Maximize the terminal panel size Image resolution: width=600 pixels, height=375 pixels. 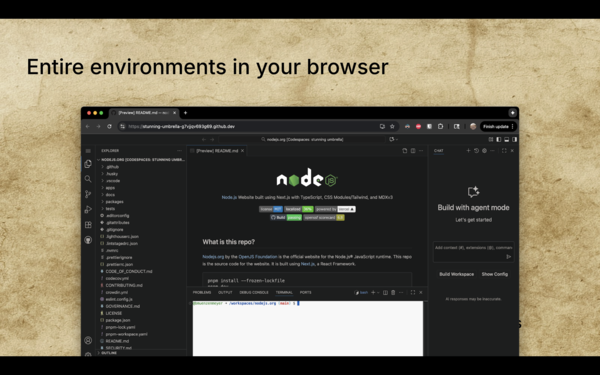click(x=412, y=292)
